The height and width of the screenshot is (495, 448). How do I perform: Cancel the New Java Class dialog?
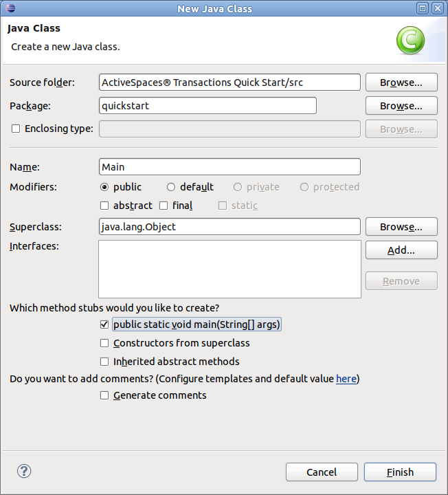(322, 472)
